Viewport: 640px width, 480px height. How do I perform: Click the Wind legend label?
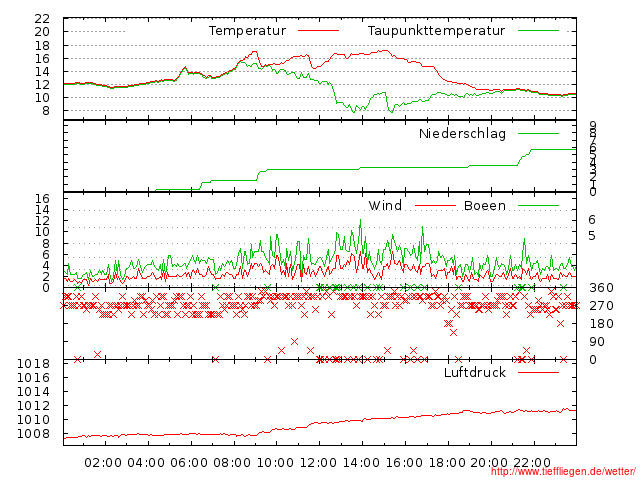385,205
